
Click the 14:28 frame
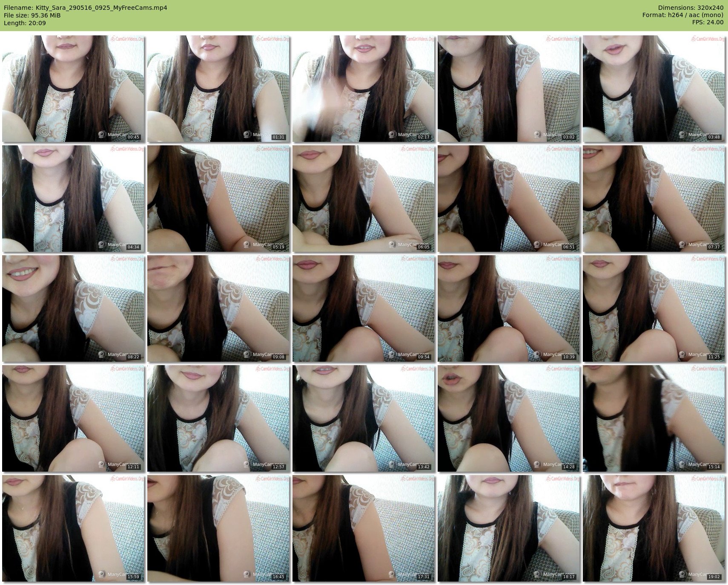tap(508, 418)
